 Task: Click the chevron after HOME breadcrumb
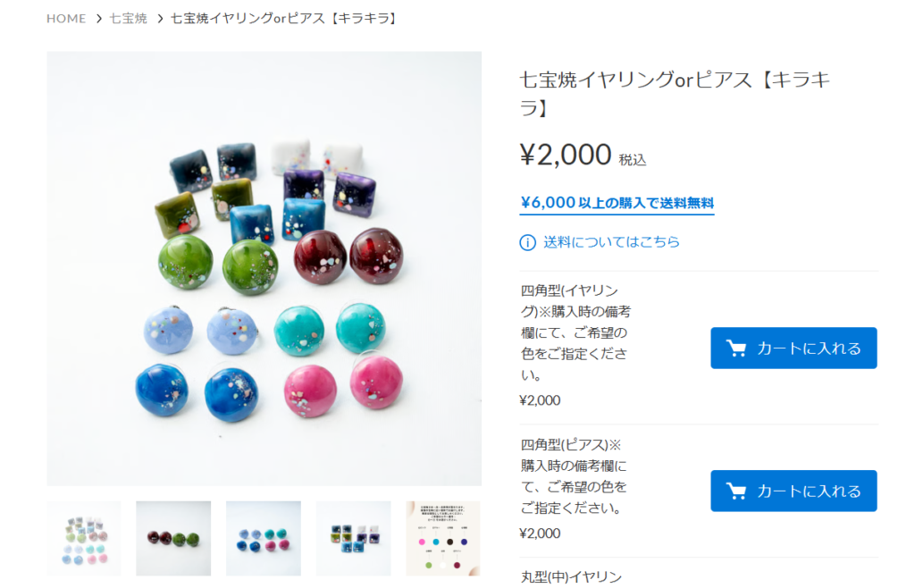pos(98,19)
